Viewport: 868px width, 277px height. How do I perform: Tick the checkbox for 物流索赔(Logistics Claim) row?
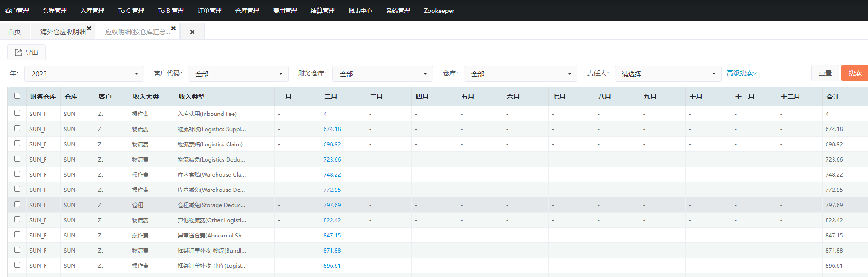coord(17,144)
